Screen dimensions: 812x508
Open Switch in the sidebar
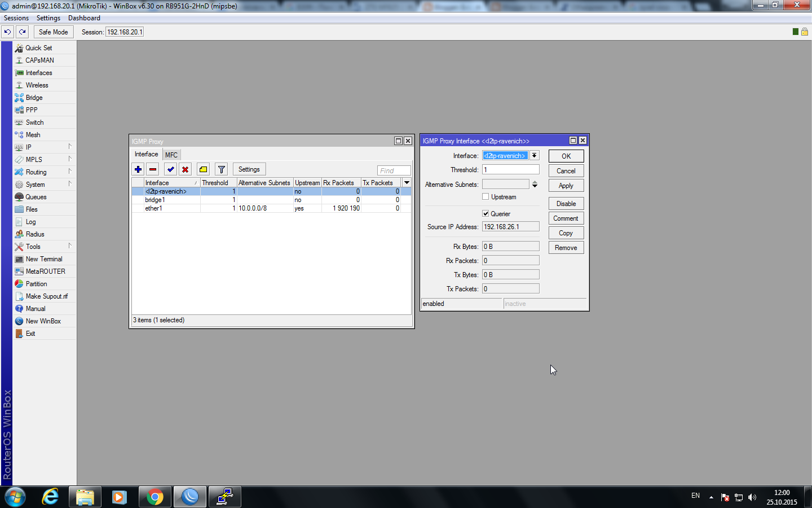pos(45,122)
